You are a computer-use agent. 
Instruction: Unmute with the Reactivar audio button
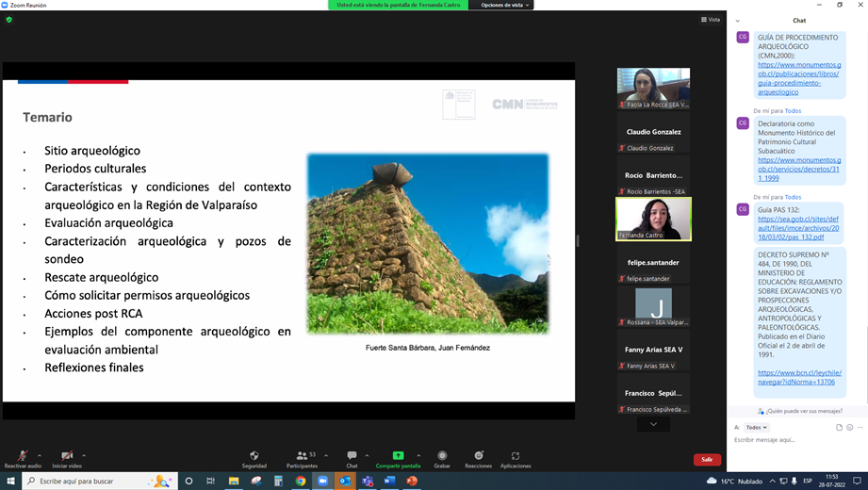tap(23, 456)
